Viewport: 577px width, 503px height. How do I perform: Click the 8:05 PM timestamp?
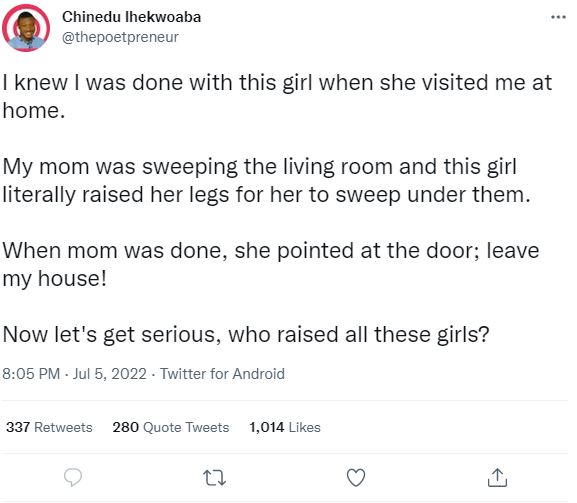(31, 374)
